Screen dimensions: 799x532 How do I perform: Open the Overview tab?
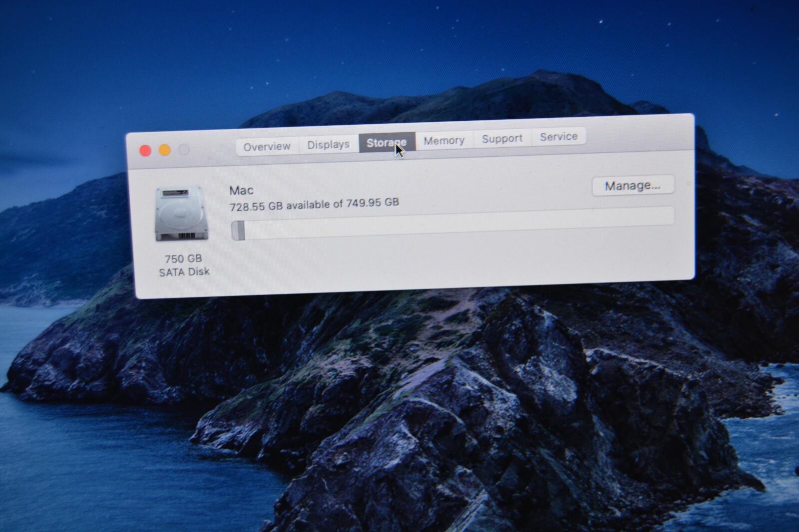267,146
